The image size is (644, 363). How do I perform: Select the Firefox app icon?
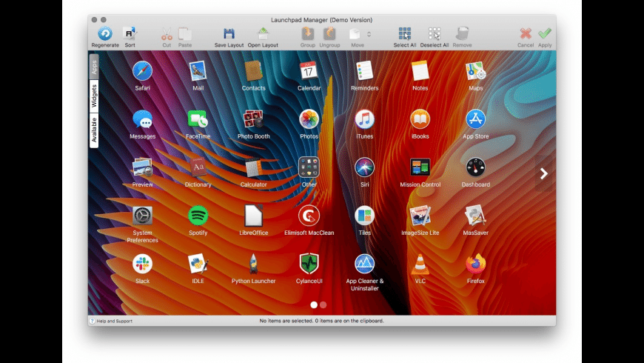(x=476, y=264)
